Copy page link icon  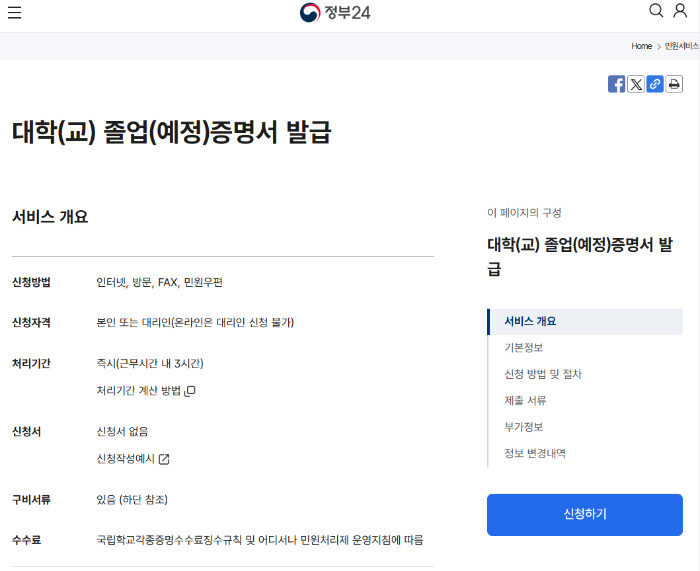click(x=655, y=84)
